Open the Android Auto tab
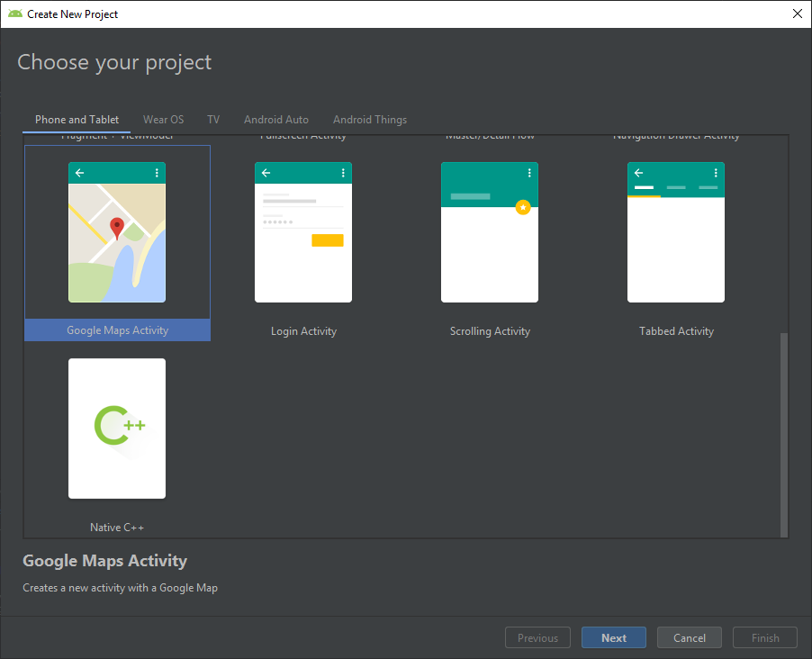This screenshot has width=812, height=659. 275,120
